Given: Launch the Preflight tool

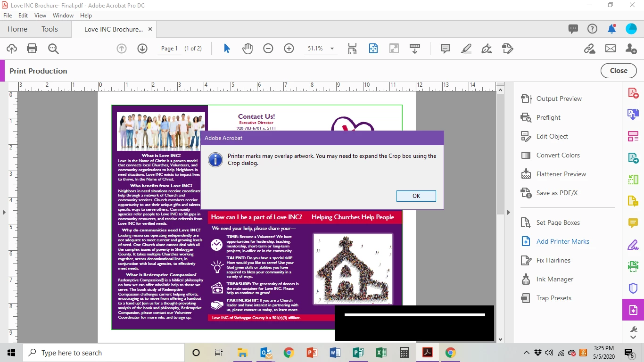Looking at the screenshot, I should click(540, 117).
